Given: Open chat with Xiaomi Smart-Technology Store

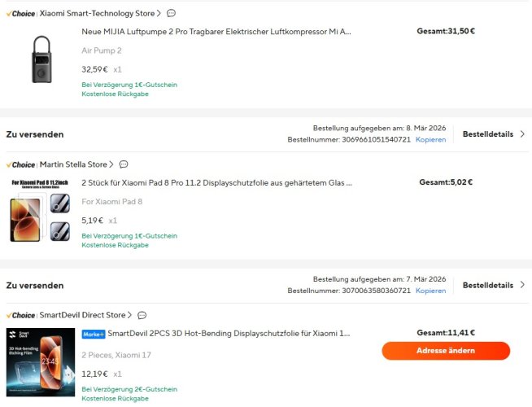Looking at the screenshot, I should [171, 13].
